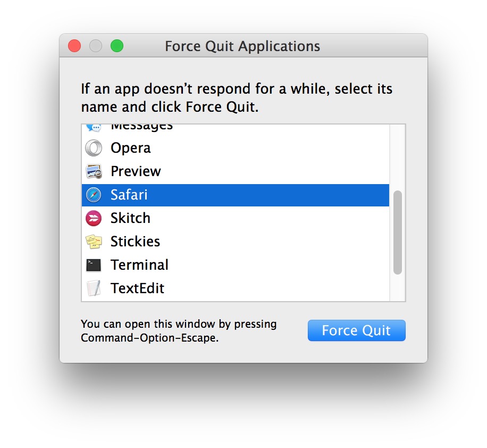Screen dimensions: 487x448
Task: Click the Skitch app icon
Action: pyautogui.click(x=94, y=218)
